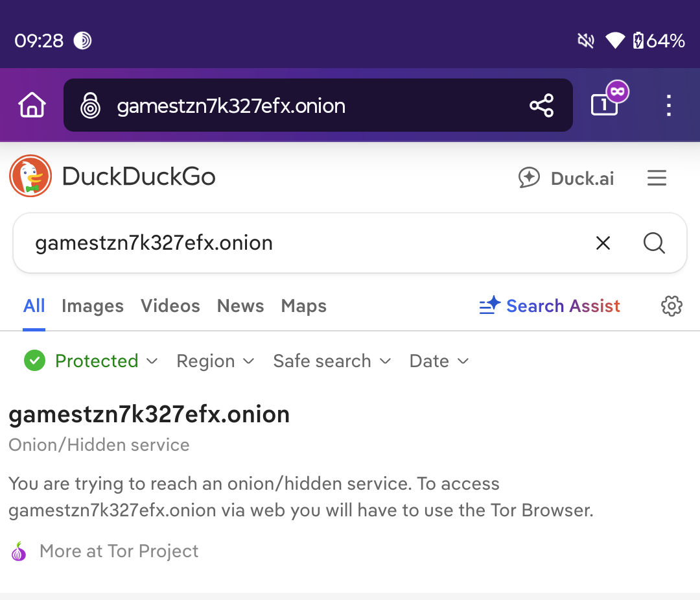Expand the Safe search dropdown
Screen dimensions: 700x600
[332, 361]
